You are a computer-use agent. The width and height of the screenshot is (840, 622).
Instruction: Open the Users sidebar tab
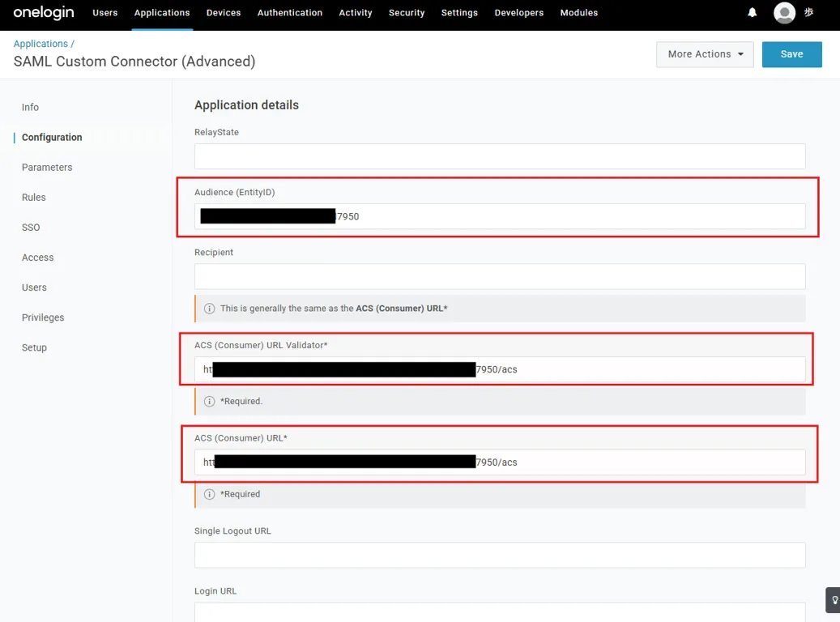click(x=34, y=288)
